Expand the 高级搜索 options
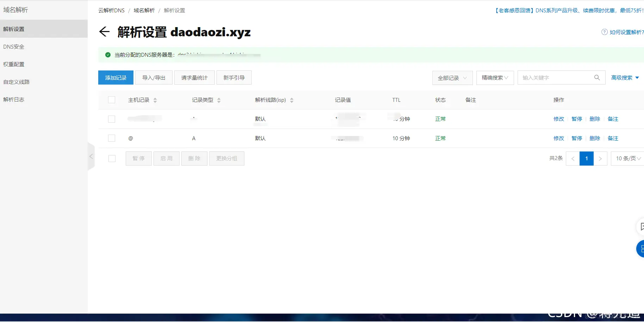Screen dimensions: 644x322 (625, 78)
